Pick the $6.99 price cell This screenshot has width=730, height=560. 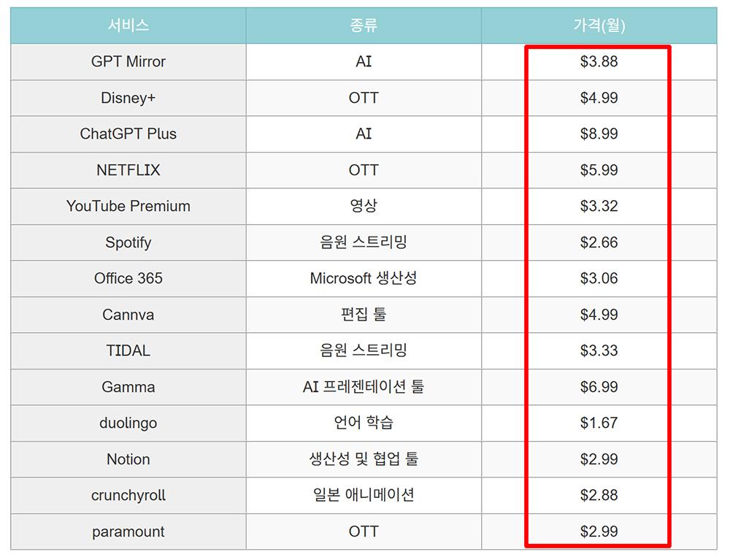599,387
